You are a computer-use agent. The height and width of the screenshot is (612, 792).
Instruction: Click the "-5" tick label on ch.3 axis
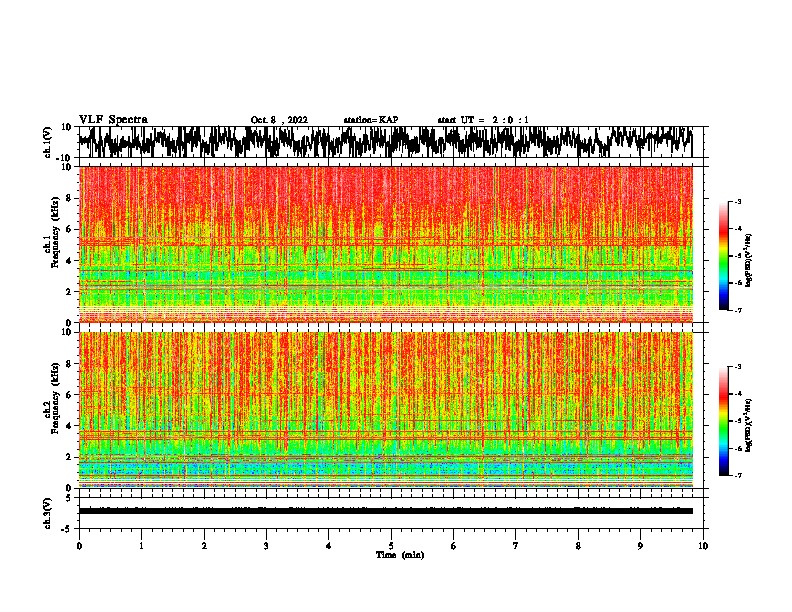click(67, 529)
